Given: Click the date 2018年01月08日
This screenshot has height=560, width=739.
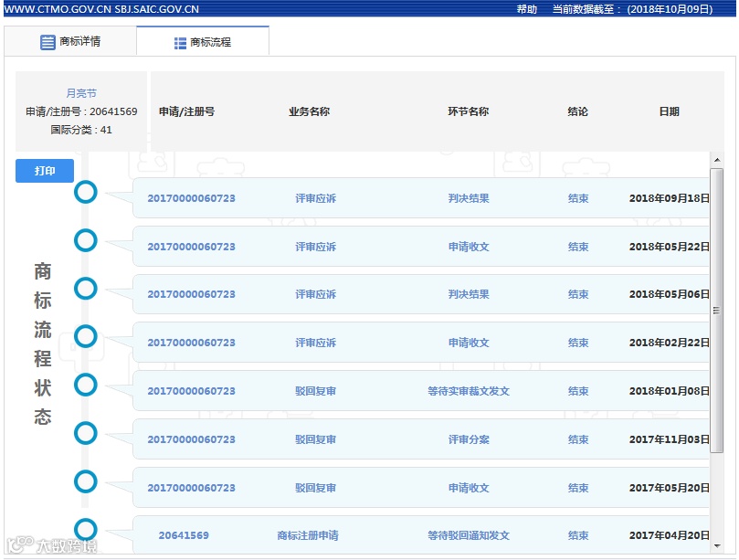Looking at the screenshot, I should coord(670,391).
